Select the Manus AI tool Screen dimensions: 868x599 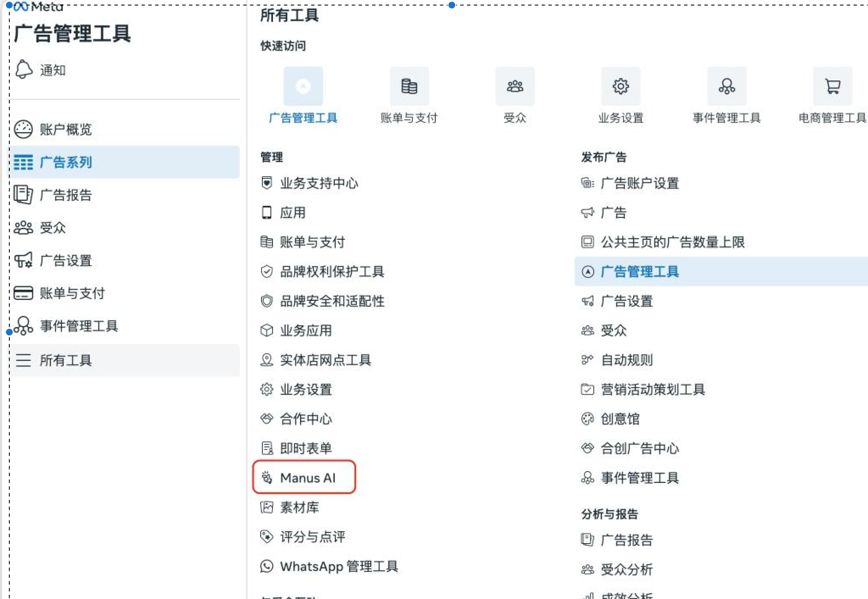[x=307, y=478]
